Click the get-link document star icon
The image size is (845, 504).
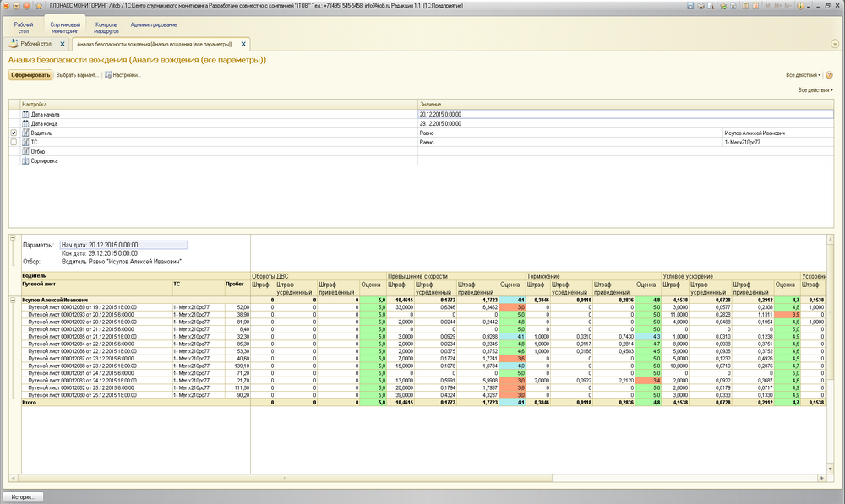(x=733, y=6)
